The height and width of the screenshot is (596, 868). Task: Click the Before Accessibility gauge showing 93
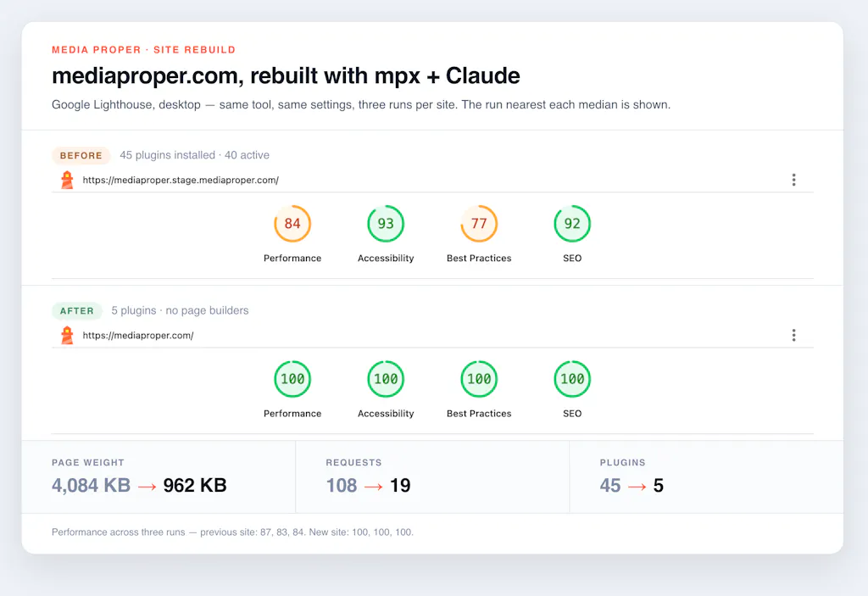(386, 223)
